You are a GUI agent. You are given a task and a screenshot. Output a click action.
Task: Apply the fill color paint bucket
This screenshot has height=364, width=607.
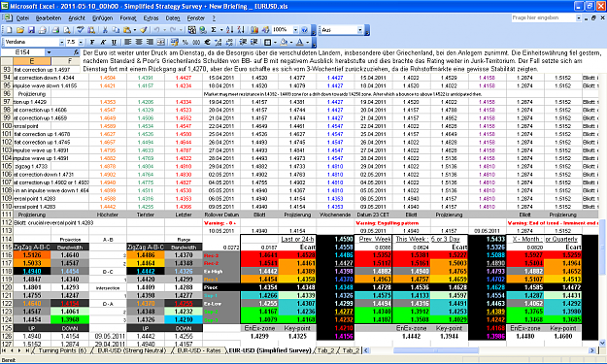(x=284, y=42)
